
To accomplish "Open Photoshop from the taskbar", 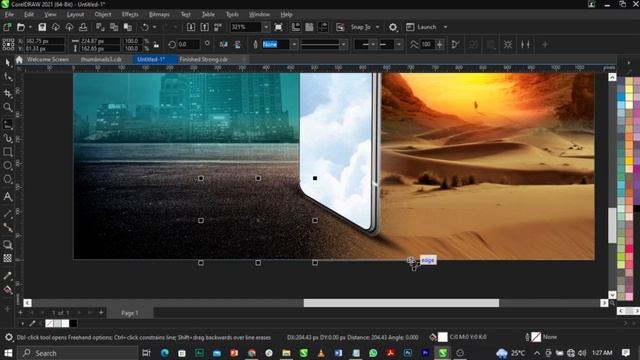I will point(408,353).
